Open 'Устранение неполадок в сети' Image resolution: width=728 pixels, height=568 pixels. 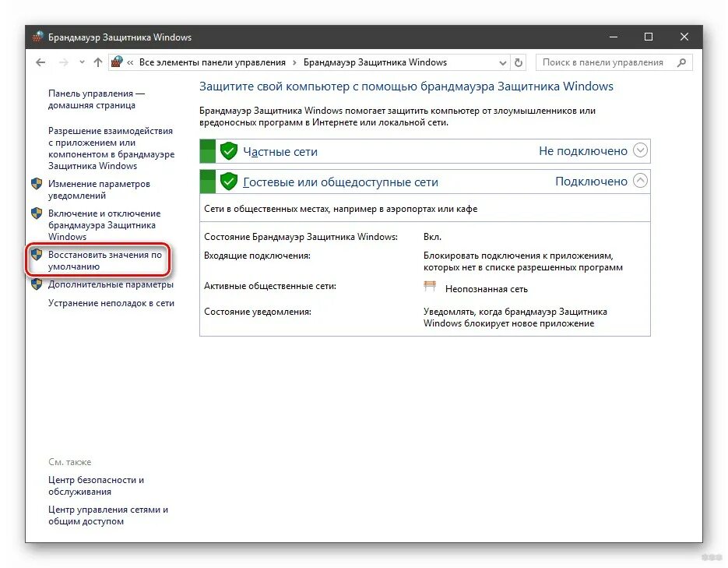pyautogui.click(x=111, y=303)
